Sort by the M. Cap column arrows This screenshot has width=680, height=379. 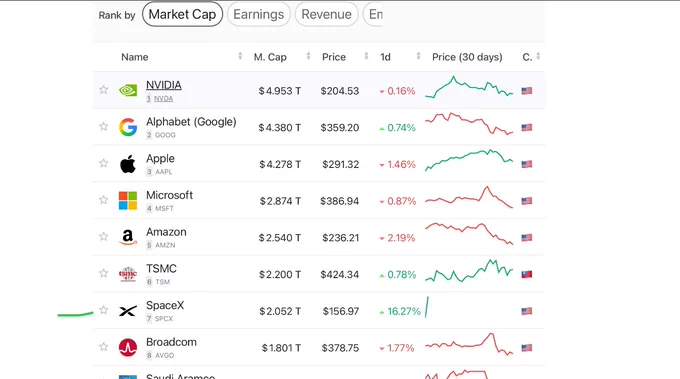pos(308,56)
